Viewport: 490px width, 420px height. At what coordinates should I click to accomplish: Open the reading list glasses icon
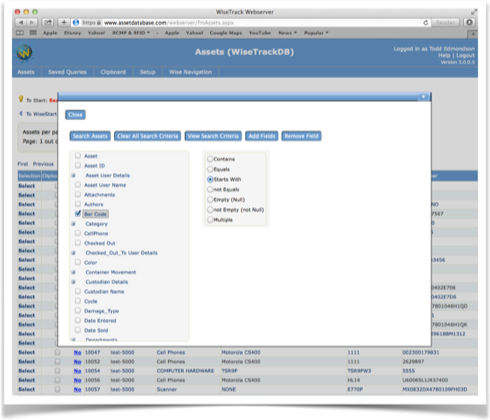(20, 33)
